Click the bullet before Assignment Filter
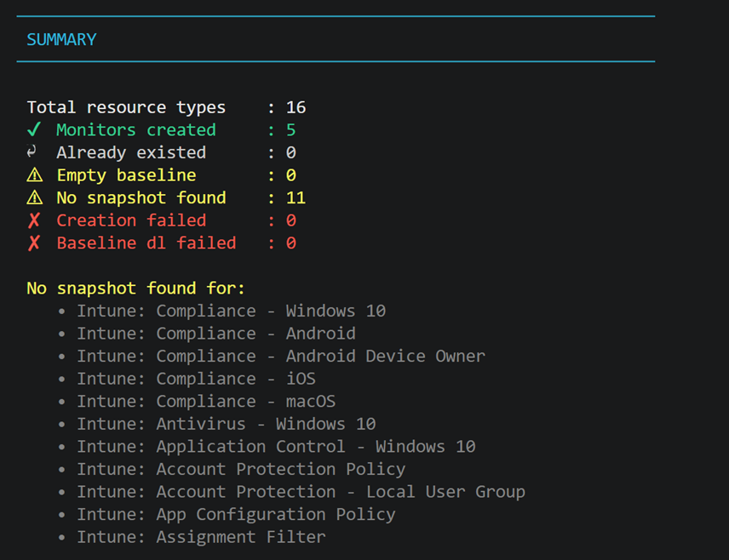Viewport: 729px width, 560px height. tap(62, 537)
